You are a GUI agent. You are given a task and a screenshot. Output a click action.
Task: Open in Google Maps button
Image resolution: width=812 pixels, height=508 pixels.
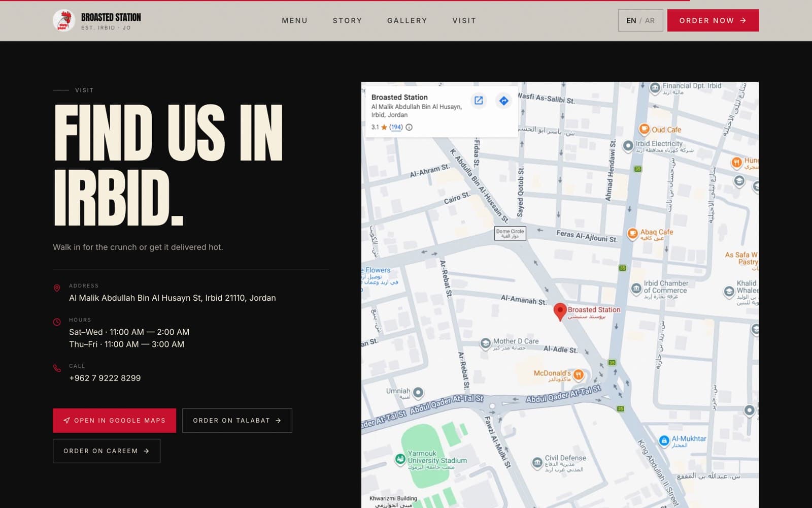(114, 421)
